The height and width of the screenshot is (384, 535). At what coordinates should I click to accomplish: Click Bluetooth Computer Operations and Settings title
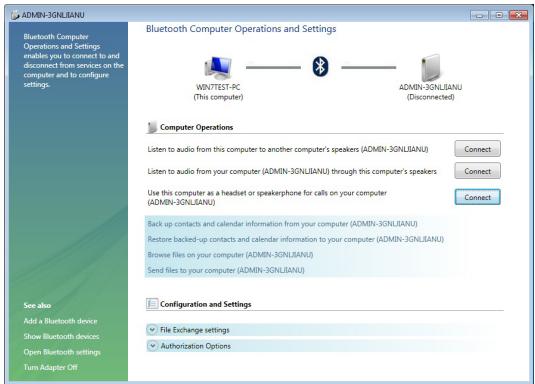241,29
